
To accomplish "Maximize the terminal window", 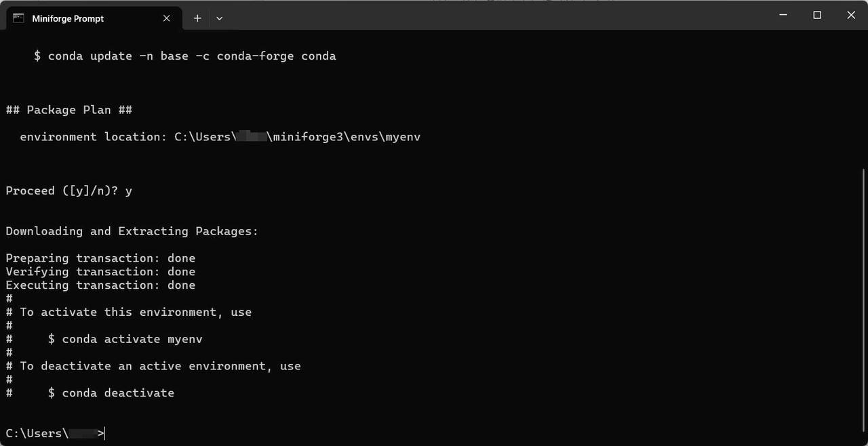I will pyautogui.click(x=817, y=15).
